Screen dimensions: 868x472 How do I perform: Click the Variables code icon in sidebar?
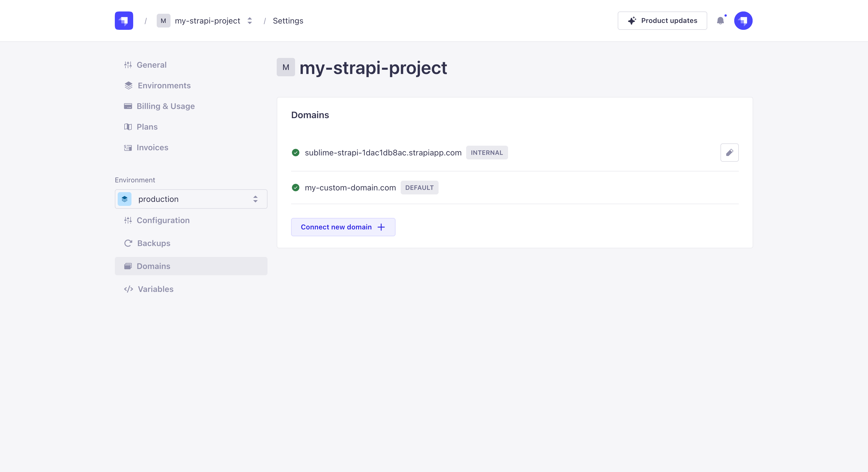pos(128,289)
